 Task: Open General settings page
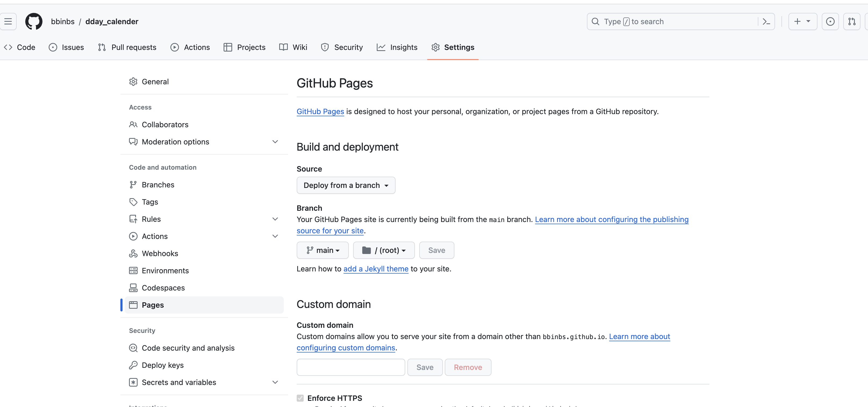tap(204, 82)
